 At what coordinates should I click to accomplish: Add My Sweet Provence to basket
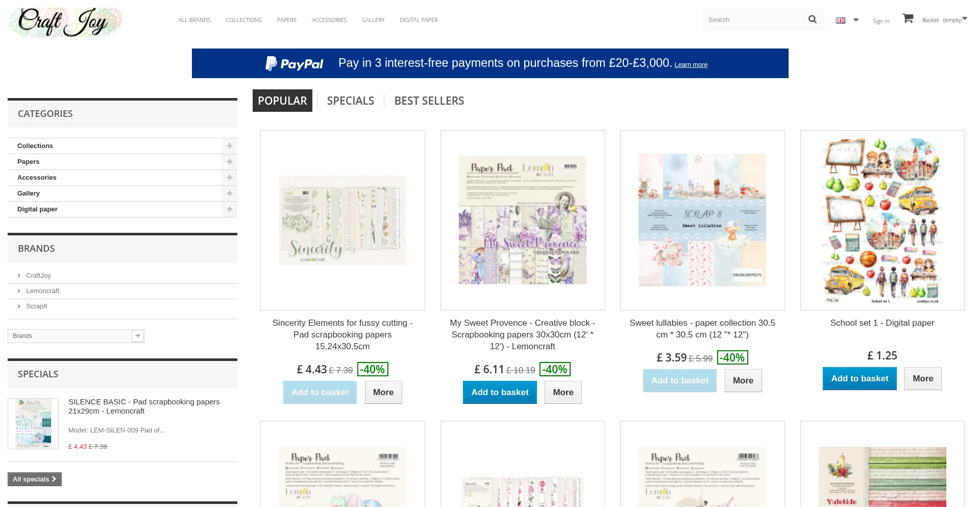[x=499, y=392]
